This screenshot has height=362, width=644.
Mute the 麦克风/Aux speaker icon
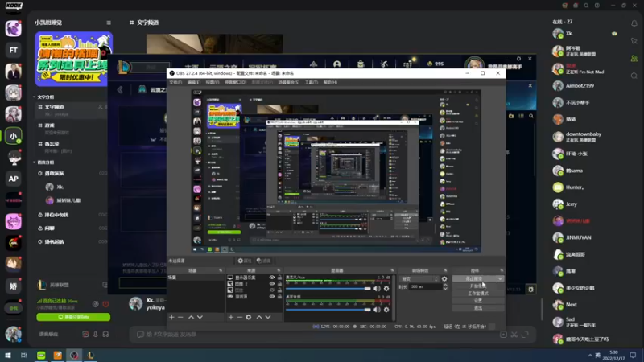(376, 289)
